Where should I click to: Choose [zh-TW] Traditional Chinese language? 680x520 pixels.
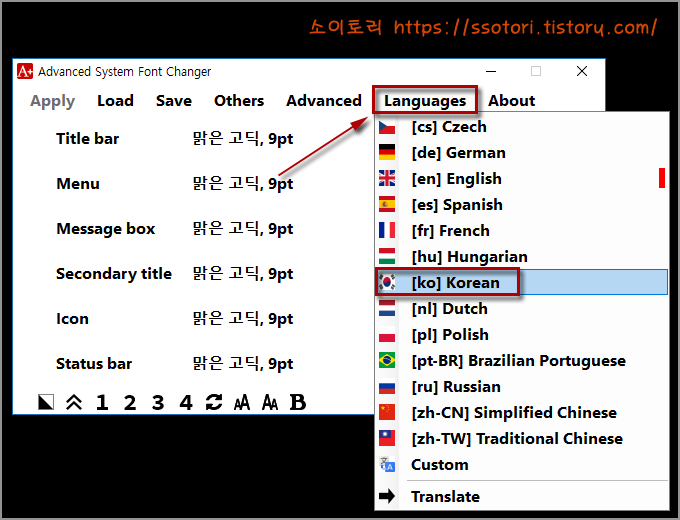tap(522, 439)
